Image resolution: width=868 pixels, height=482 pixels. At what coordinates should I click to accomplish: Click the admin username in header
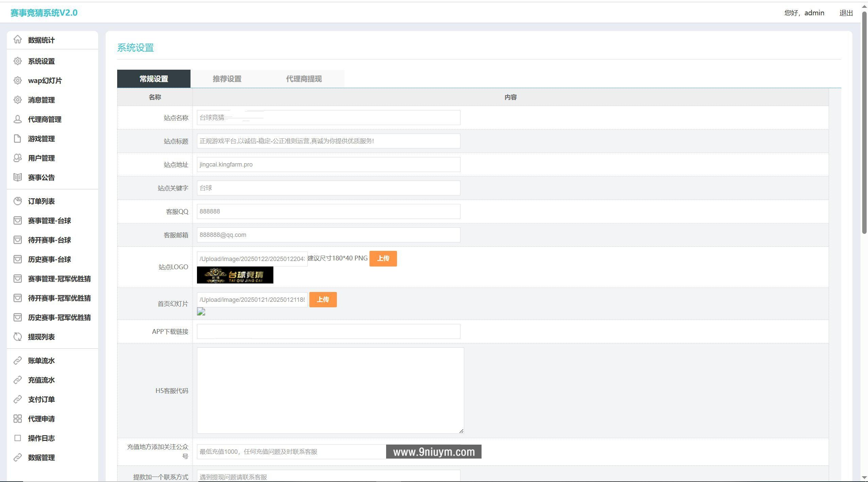(814, 13)
